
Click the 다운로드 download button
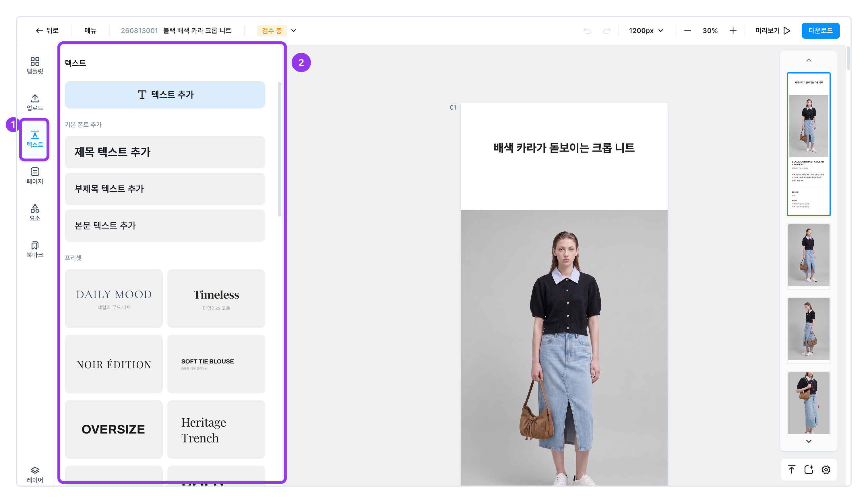coord(820,31)
